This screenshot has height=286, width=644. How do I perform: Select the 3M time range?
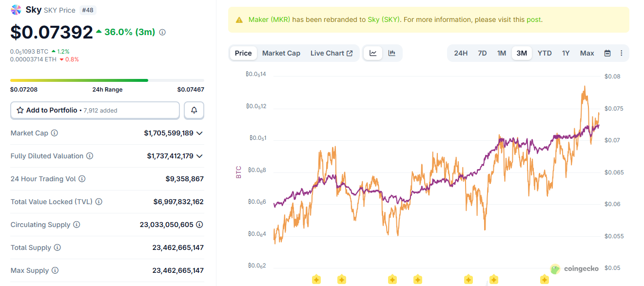(522, 53)
